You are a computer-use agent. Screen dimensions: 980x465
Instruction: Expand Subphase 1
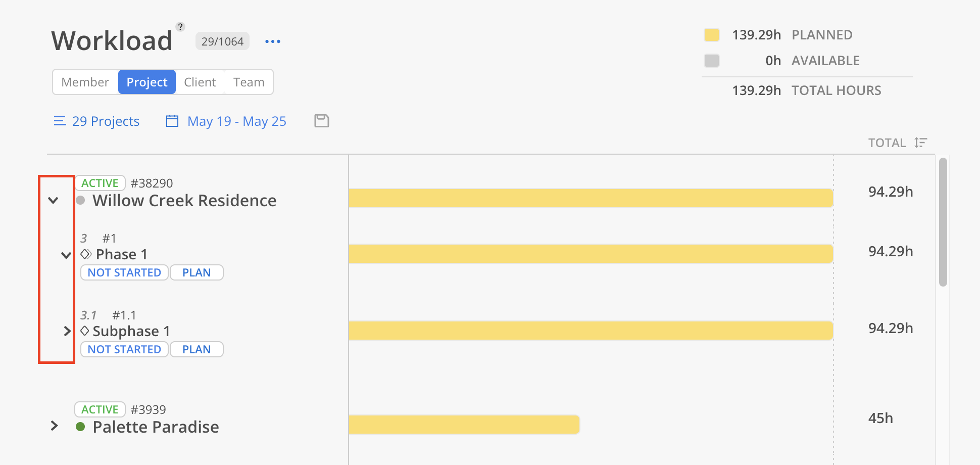[x=67, y=331]
